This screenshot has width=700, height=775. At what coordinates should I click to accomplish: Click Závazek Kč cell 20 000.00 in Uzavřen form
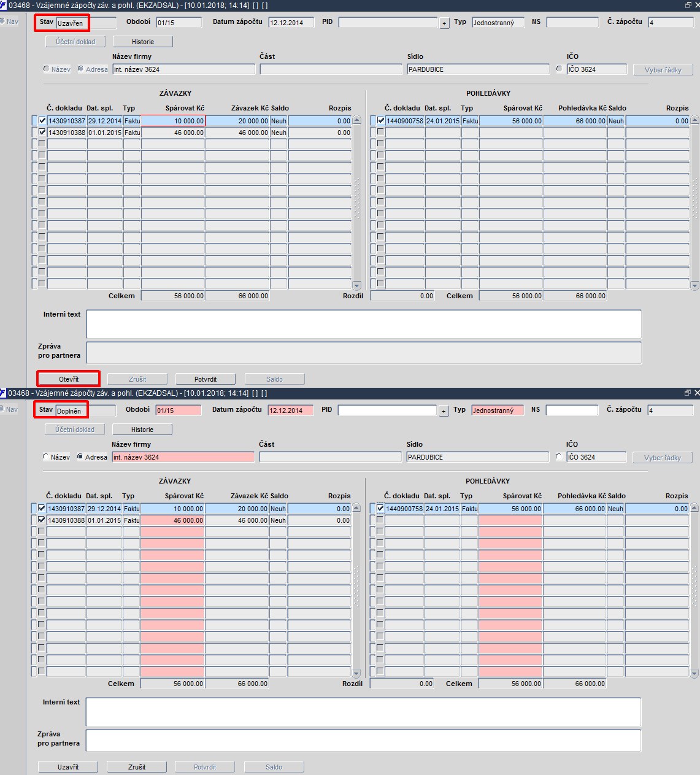pyautogui.click(x=237, y=121)
